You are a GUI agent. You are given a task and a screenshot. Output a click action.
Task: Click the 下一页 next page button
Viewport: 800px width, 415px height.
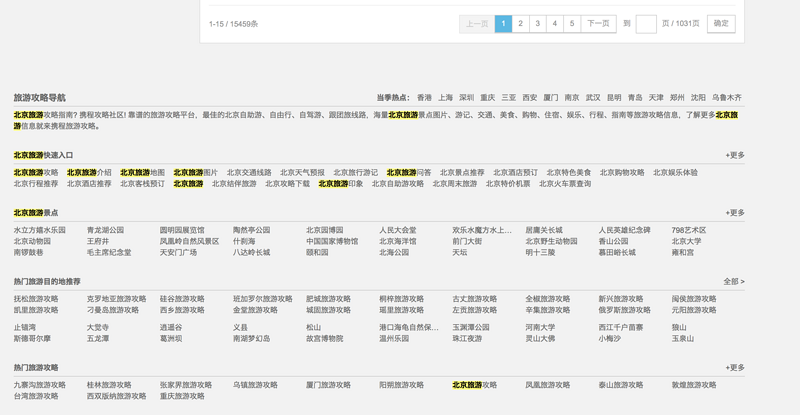point(598,23)
